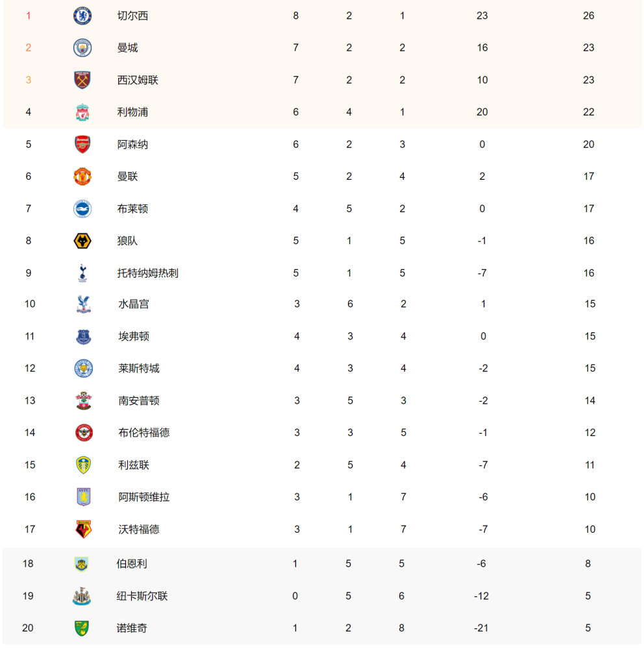644x649 pixels.
Task: Click the Crystal Palace crest
Action: [x=83, y=304]
